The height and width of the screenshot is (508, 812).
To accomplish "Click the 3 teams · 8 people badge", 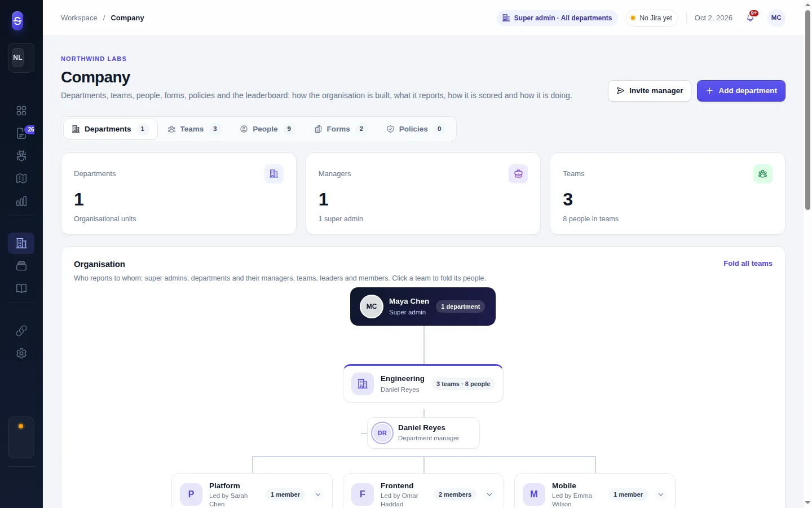I will (463, 384).
